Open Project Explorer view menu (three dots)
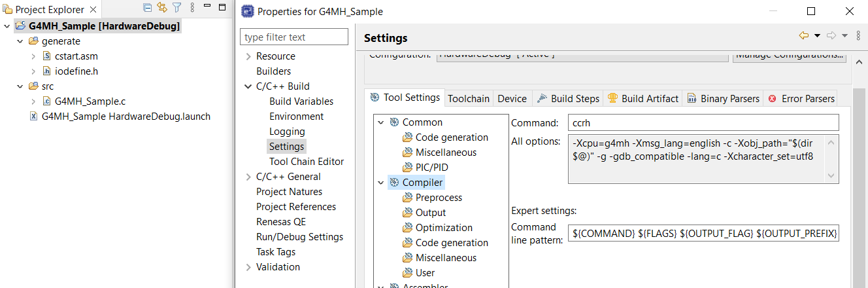 tap(192, 9)
